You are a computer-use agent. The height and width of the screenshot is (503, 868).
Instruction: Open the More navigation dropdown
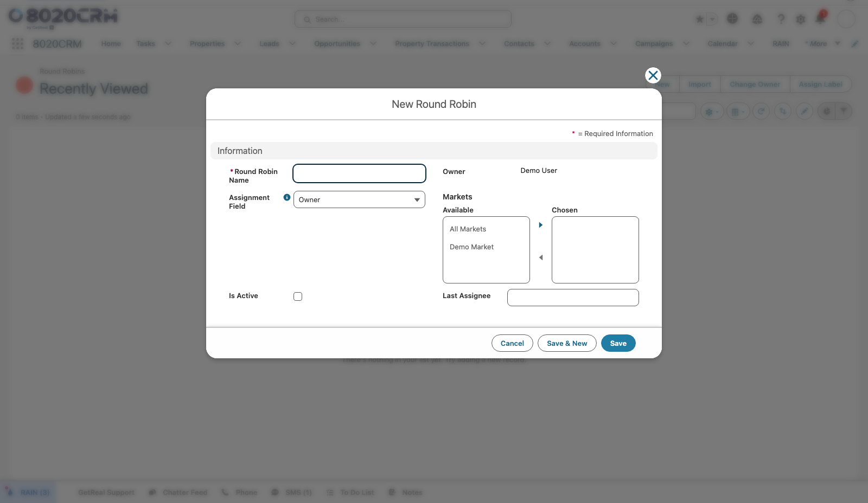point(823,43)
